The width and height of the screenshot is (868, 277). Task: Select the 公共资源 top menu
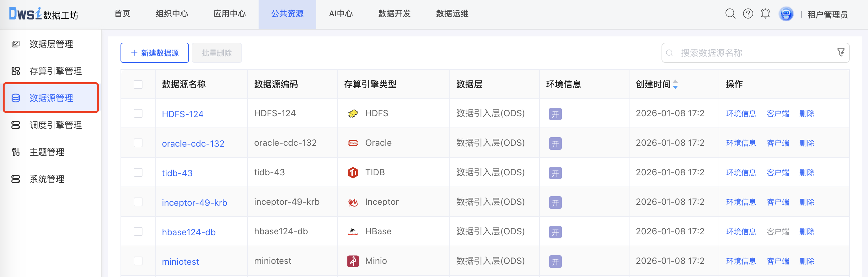287,14
